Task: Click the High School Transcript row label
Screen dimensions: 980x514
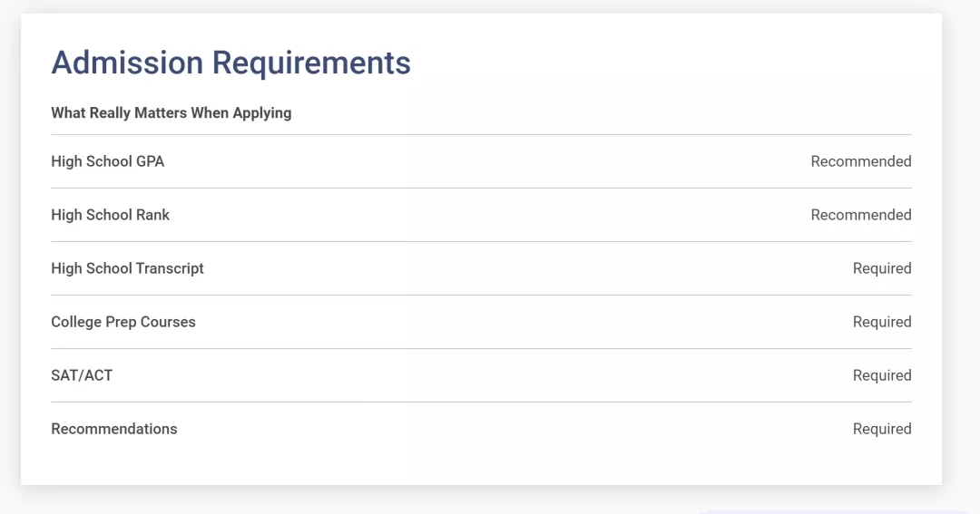Action: click(x=127, y=268)
